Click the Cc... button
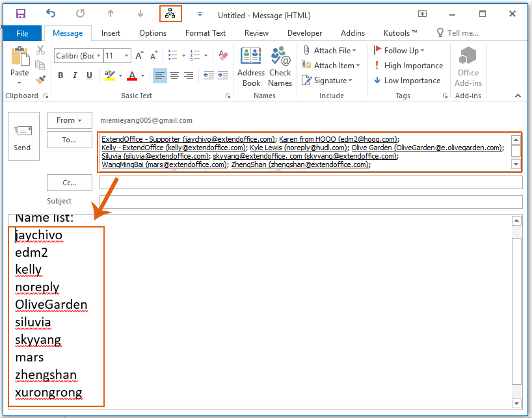Screen dimensions: 532x418 click(69, 183)
